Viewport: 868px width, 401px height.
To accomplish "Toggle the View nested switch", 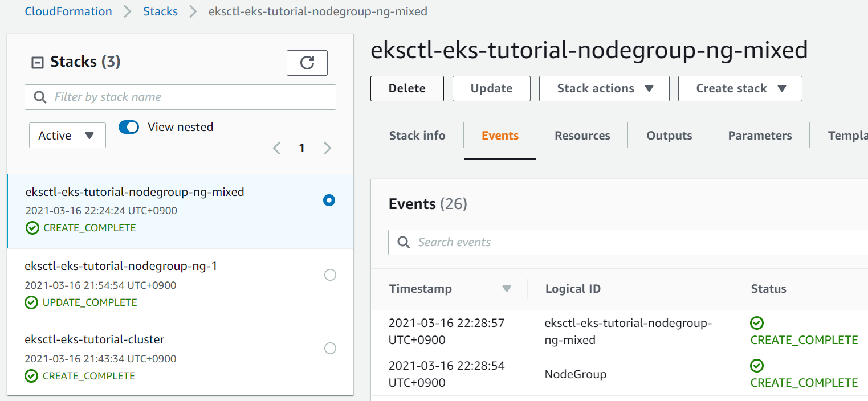I will pyautogui.click(x=129, y=127).
